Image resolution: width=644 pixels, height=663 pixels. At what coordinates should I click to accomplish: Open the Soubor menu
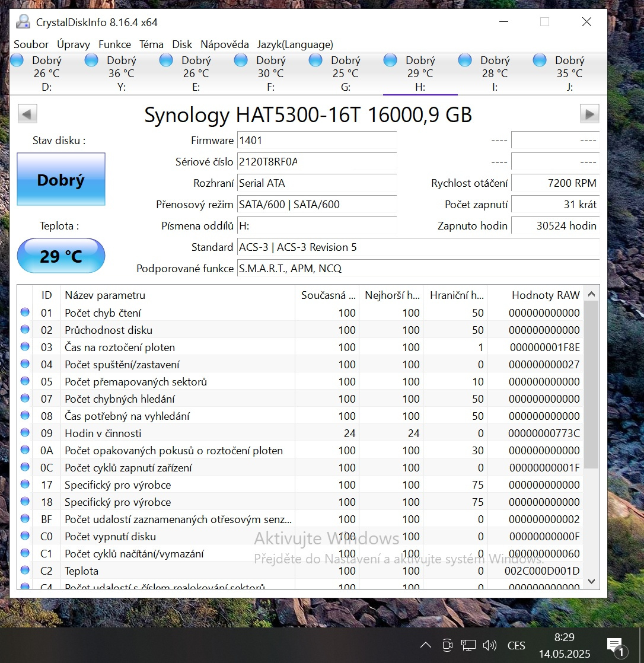point(31,44)
